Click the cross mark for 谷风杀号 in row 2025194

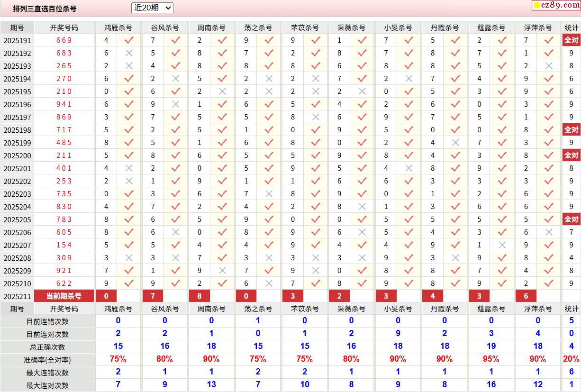point(175,79)
